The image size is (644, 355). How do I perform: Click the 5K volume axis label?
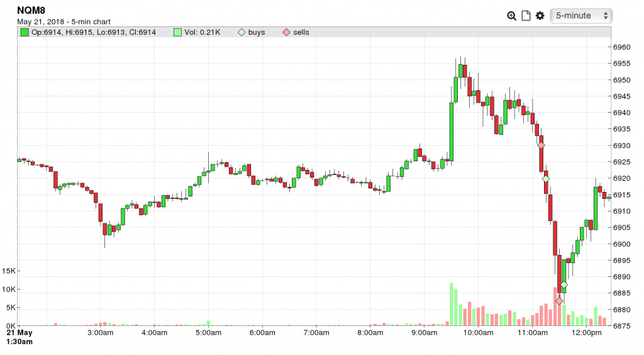pyautogui.click(x=11, y=308)
